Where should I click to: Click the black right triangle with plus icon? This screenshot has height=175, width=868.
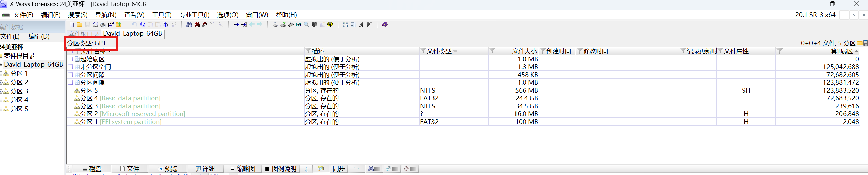(x=370, y=24)
